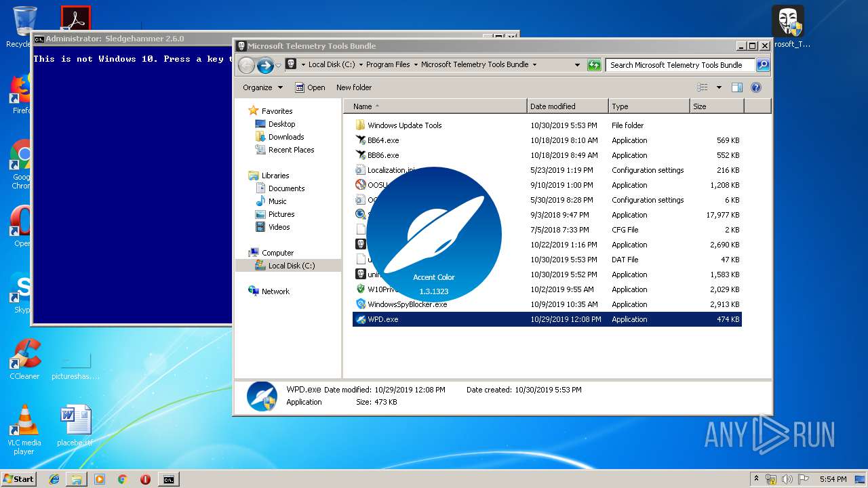Image resolution: width=868 pixels, height=488 pixels.
Task: Expand the Program Files breadcrumb arrow
Action: (416, 65)
